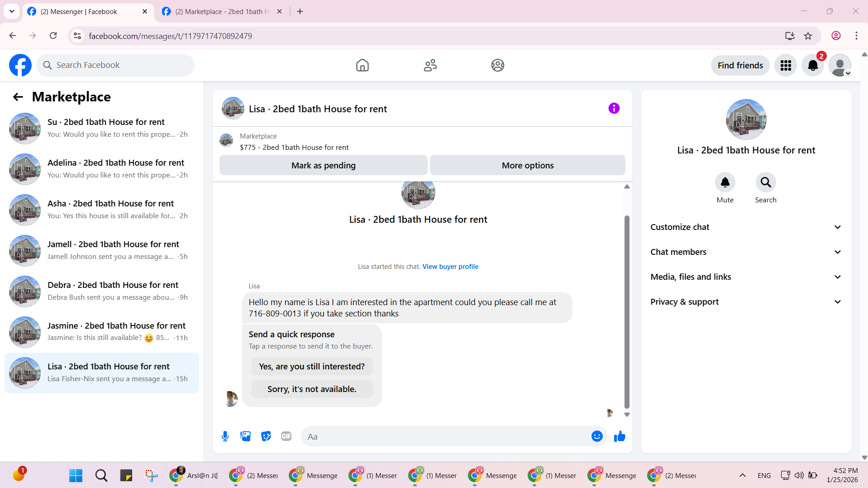The image size is (868, 488).
Task: Go back from the Marketplace chat list
Action: (18, 97)
